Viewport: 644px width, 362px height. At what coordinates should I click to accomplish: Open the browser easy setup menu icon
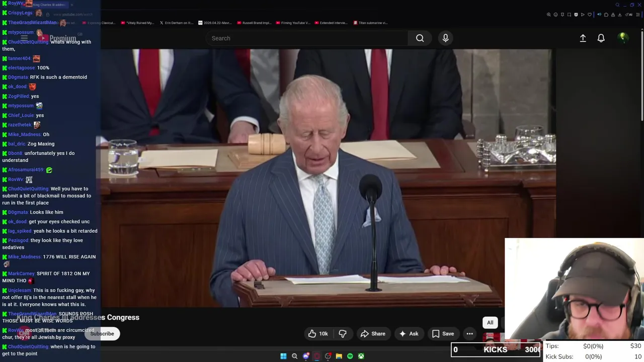pyautogui.click(x=637, y=15)
